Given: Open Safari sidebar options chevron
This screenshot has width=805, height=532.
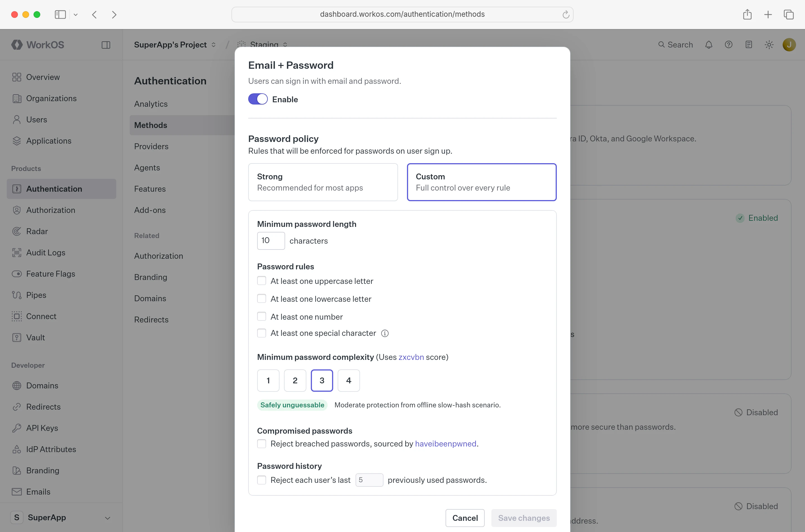Looking at the screenshot, I should coord(76,15).
